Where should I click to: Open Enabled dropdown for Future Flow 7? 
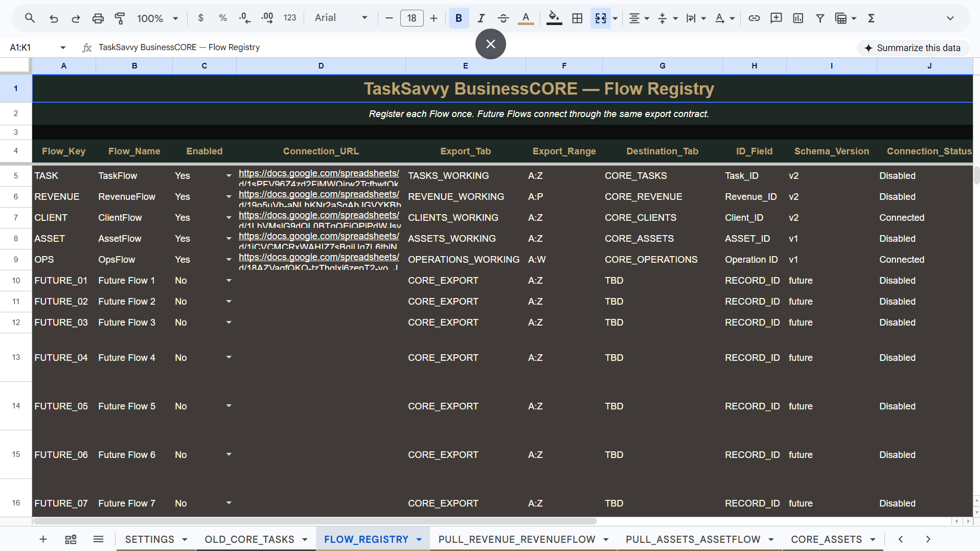[x=229, y=503]
